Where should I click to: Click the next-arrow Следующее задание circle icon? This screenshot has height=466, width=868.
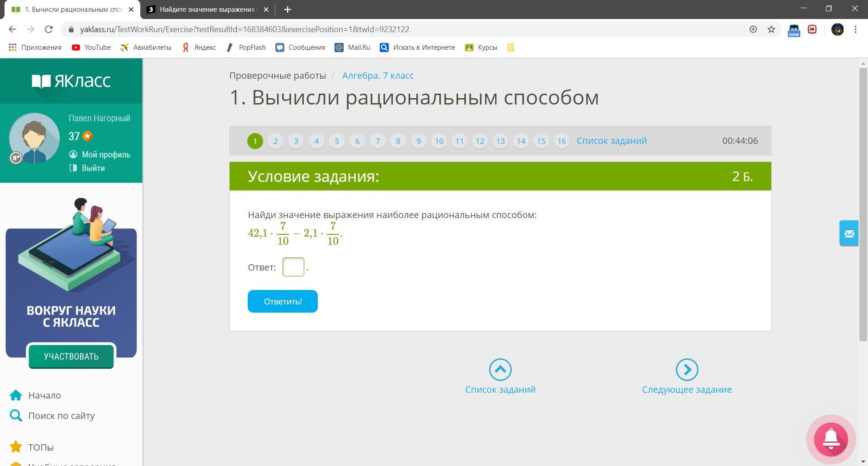pyautogui.click(x=687, y=370)
